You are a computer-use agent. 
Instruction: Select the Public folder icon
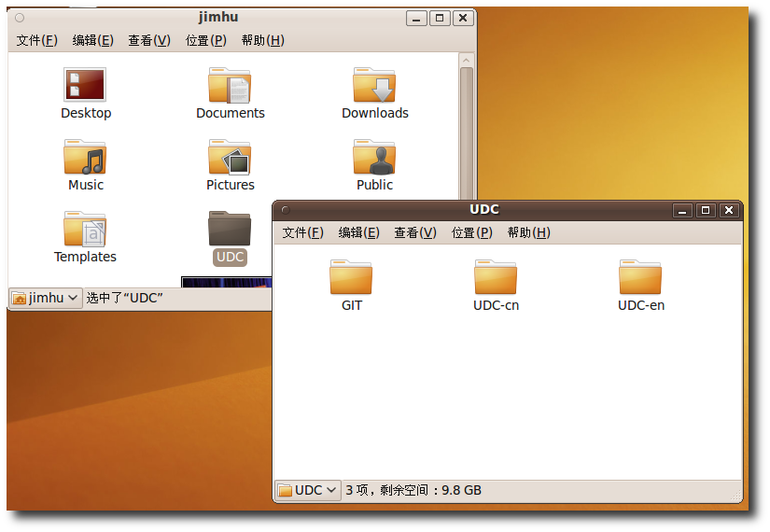click(374, 157)
